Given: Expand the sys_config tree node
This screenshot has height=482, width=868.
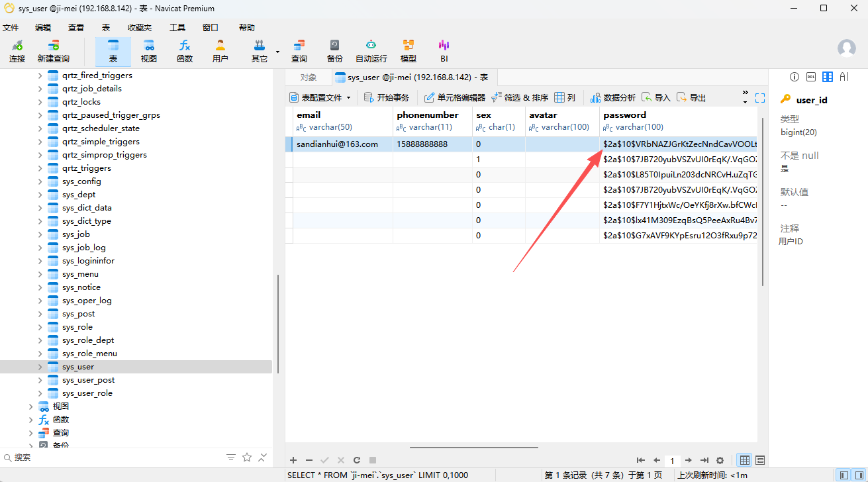Looking at the screenshot, I should (x=40, y=181).
